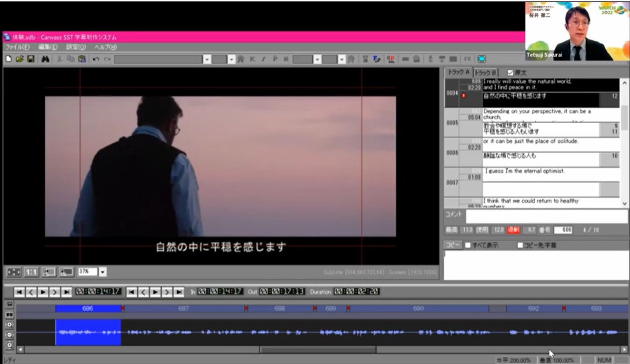Jump to start with first transport control
630x364 pixels.
[x=20, y=292]
